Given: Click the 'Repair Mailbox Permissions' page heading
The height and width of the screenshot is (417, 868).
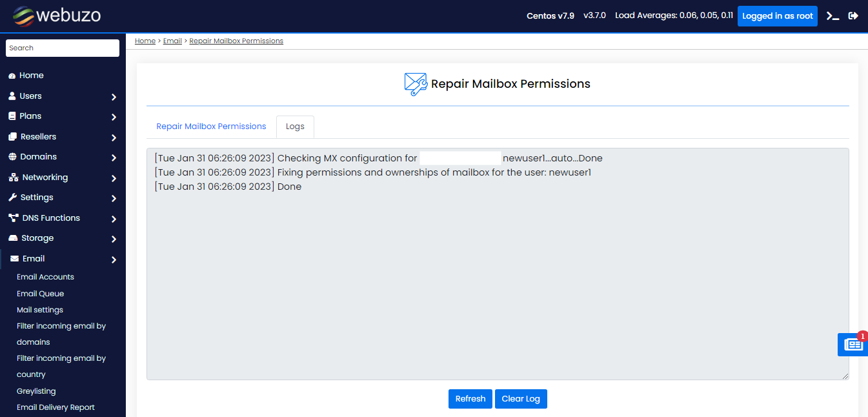Looking at the screenshot, I should (x=510, y=84).
